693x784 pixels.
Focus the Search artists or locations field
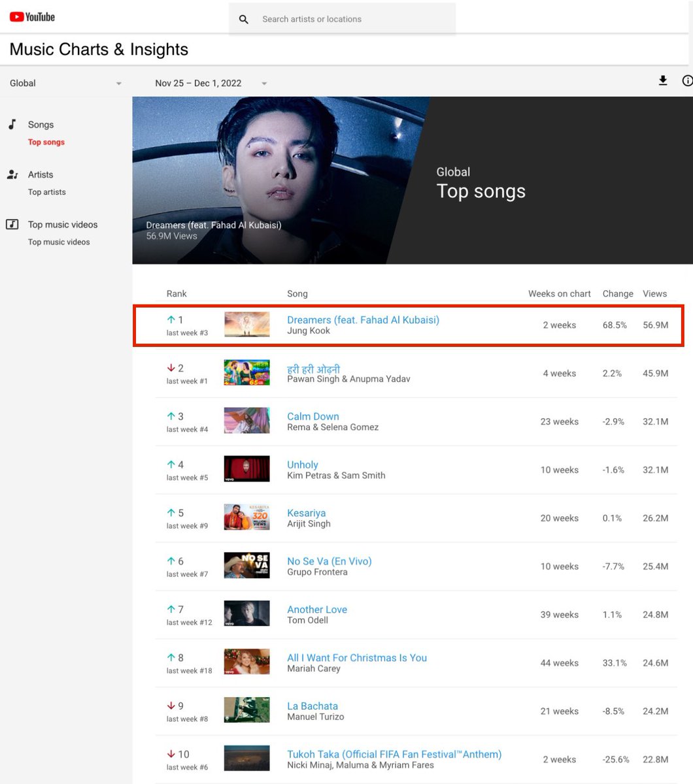coord(343,19)
